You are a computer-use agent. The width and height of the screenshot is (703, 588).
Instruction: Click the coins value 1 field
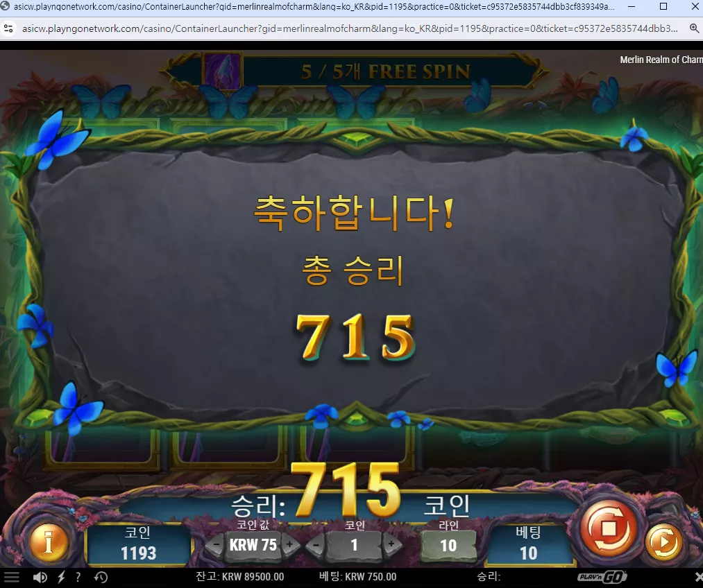point(354,546)
